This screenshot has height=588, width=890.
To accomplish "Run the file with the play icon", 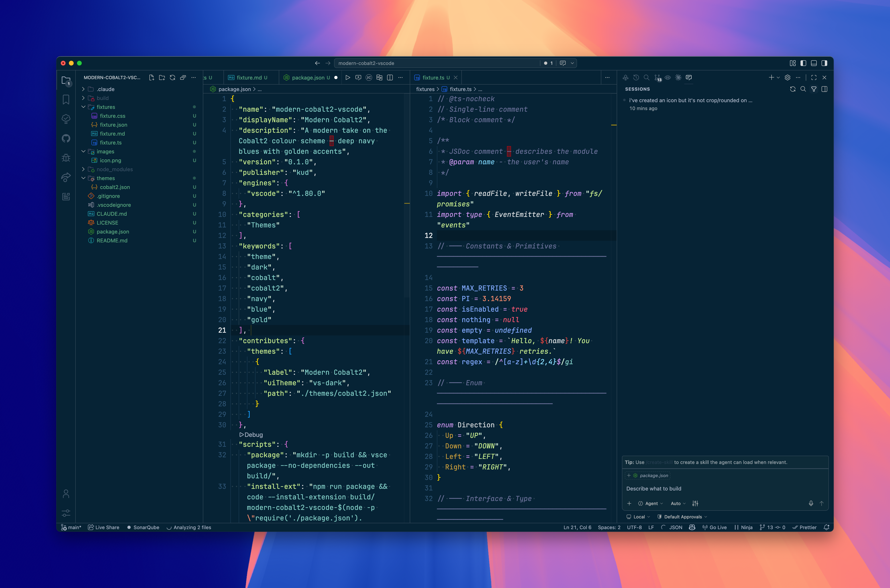I will pyautogui.click(x=348, y=78).
